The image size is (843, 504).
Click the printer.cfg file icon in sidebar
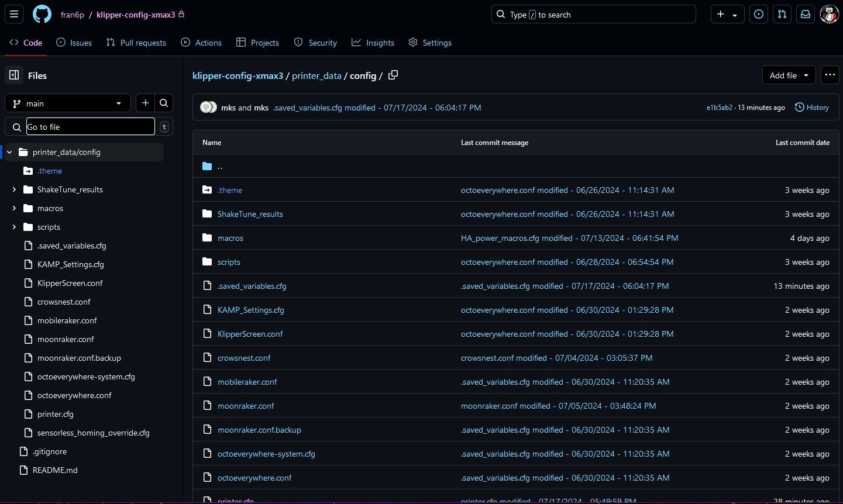(x=28, y=414)
